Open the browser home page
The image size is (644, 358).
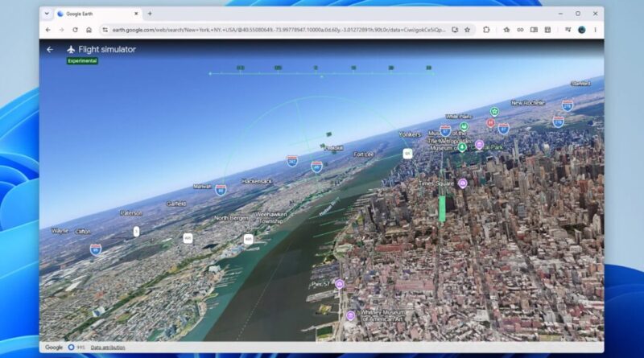coord(89,30)
